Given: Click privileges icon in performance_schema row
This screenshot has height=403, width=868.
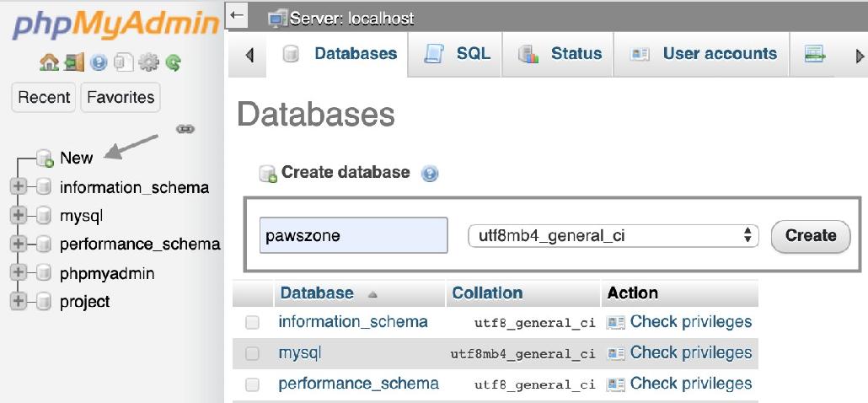Looking at the screenshot, I should pyautogui.click(x=615, y=384).
